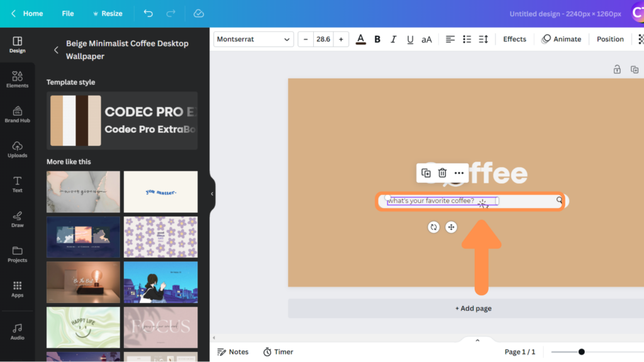
Task: Toggle bulleted list formatting
Action: (x=467, y=40)
